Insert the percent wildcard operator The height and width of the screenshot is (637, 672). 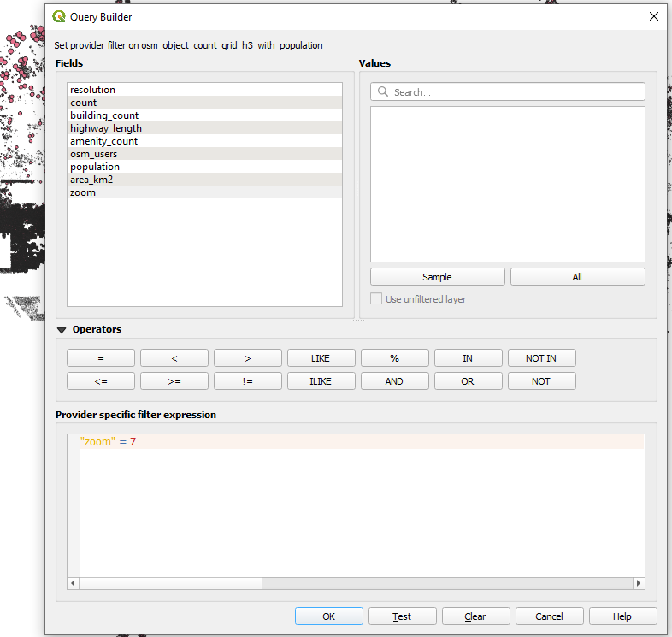395,358
